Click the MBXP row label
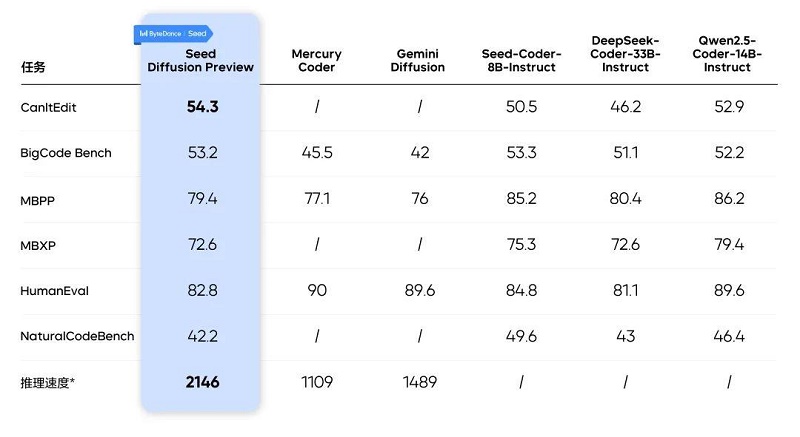The width and height of the screenshot is (800, 437). (x=38, y=245)
